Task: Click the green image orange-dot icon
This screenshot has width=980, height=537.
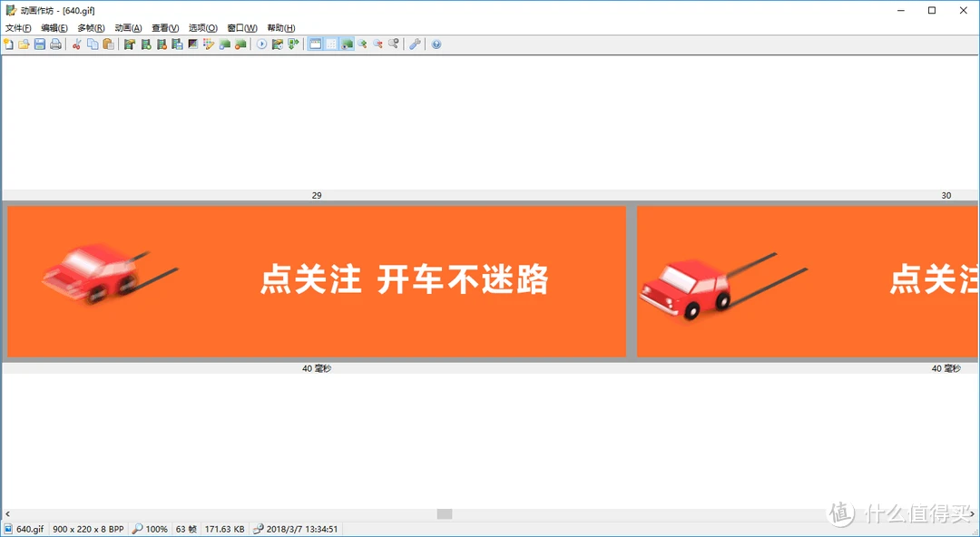Action: [240, 44]
